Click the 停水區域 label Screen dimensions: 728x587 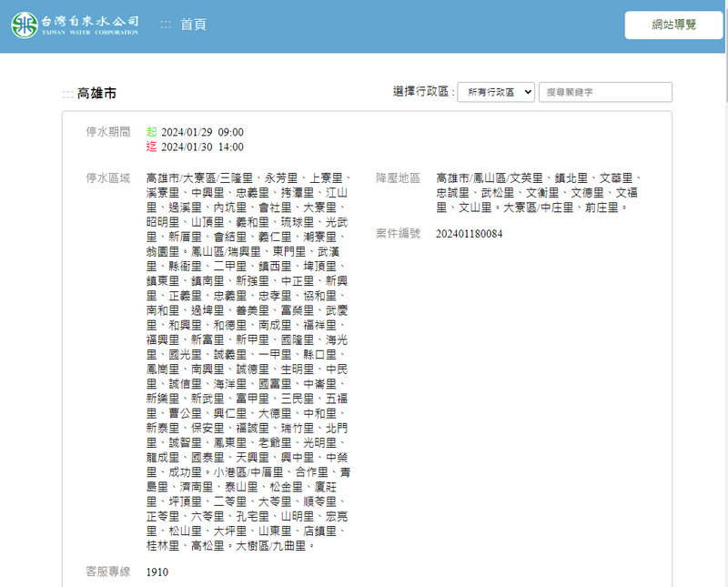(x=108, y=177)
